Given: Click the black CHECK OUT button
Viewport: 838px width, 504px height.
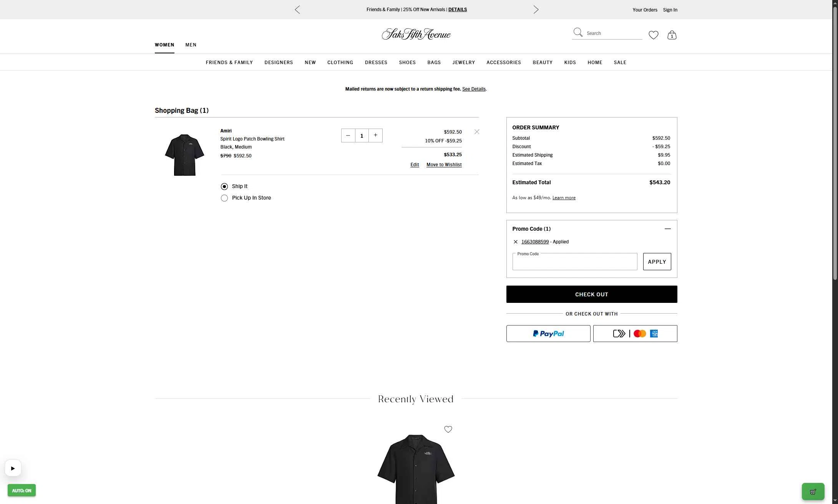Looking at the screenshot, I should tap(591, 294).
